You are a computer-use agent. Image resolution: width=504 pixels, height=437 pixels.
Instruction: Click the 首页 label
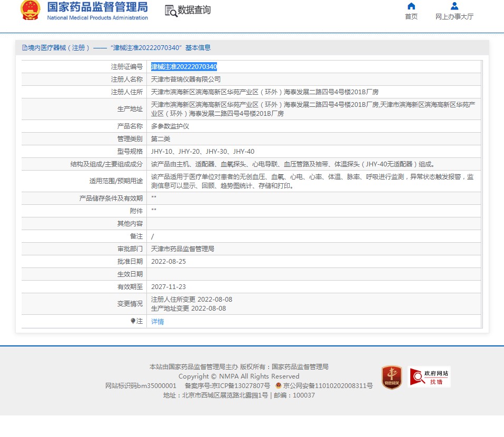point(411,17)
